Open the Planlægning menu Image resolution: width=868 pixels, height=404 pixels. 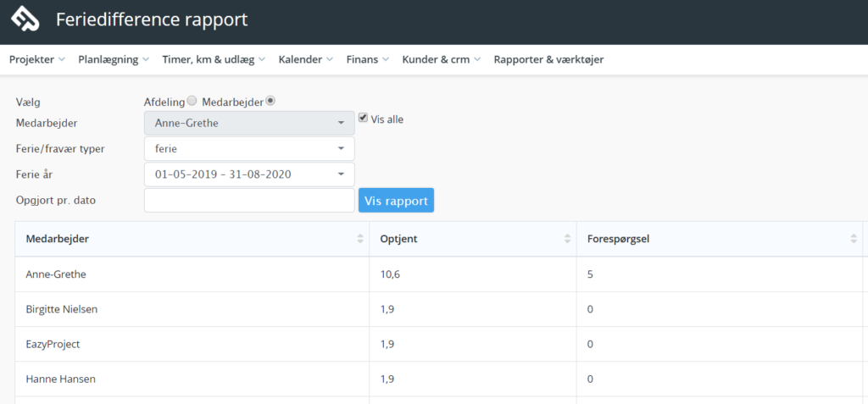[114, 60]
